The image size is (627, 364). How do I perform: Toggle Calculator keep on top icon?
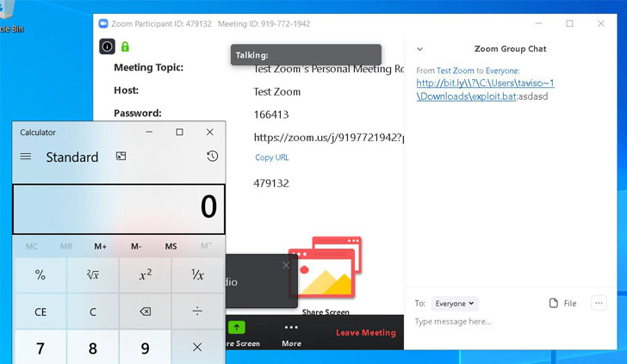coord(121,157)
